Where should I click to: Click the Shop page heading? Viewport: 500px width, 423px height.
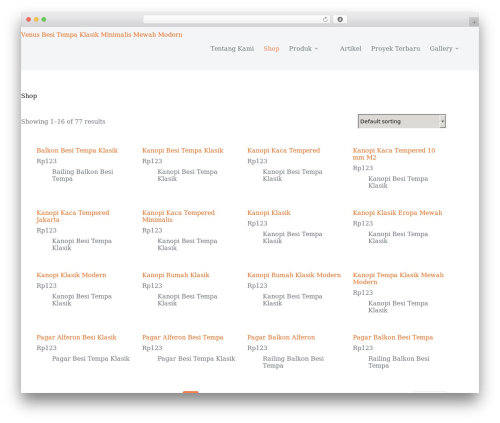(x=29, y=96)
